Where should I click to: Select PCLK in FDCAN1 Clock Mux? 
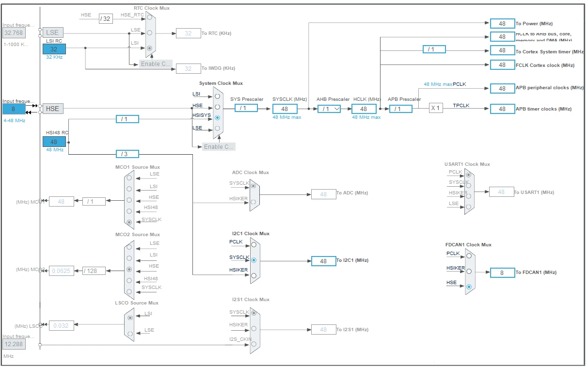click(x=469, y=256)
